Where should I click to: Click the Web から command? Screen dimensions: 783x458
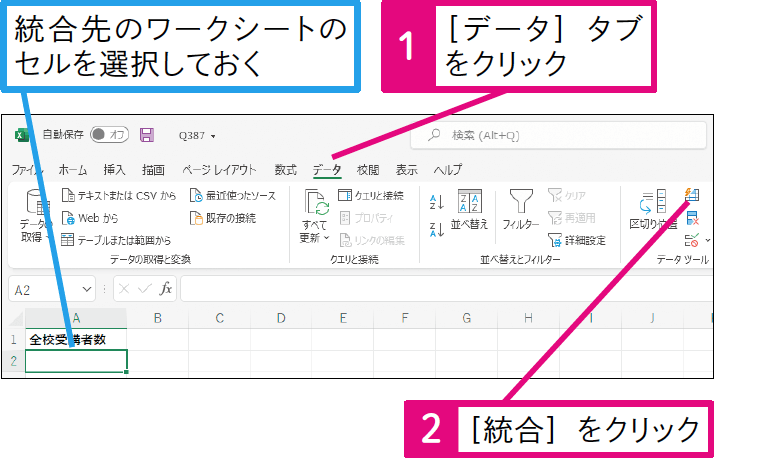(90, 218)
